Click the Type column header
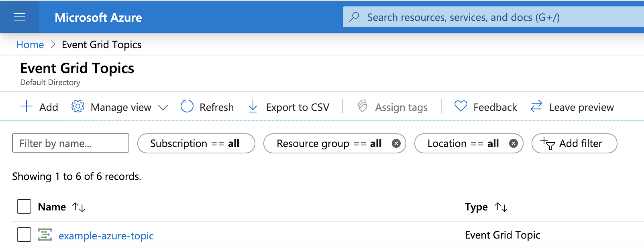Image resolution: width=644 pixels, height=249 pixels. (476, 207)
